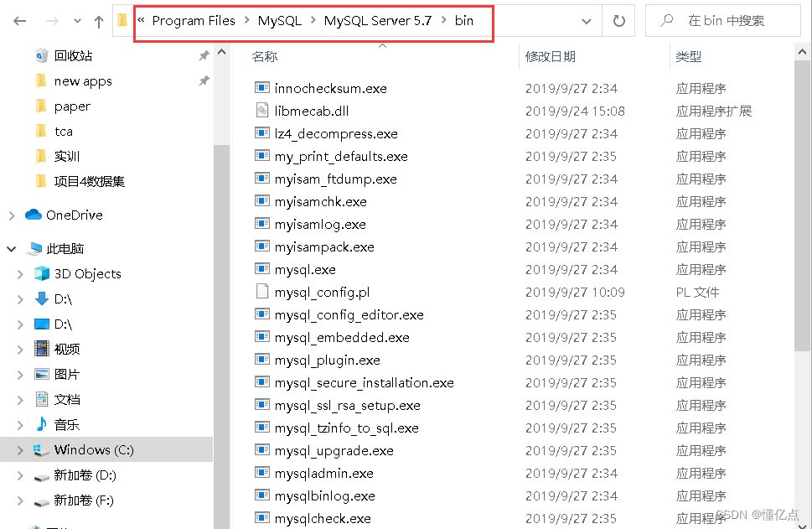Click MySQL breadcrumb in address bar
Viewport: 812px width, 529px height.
(280, 21)
